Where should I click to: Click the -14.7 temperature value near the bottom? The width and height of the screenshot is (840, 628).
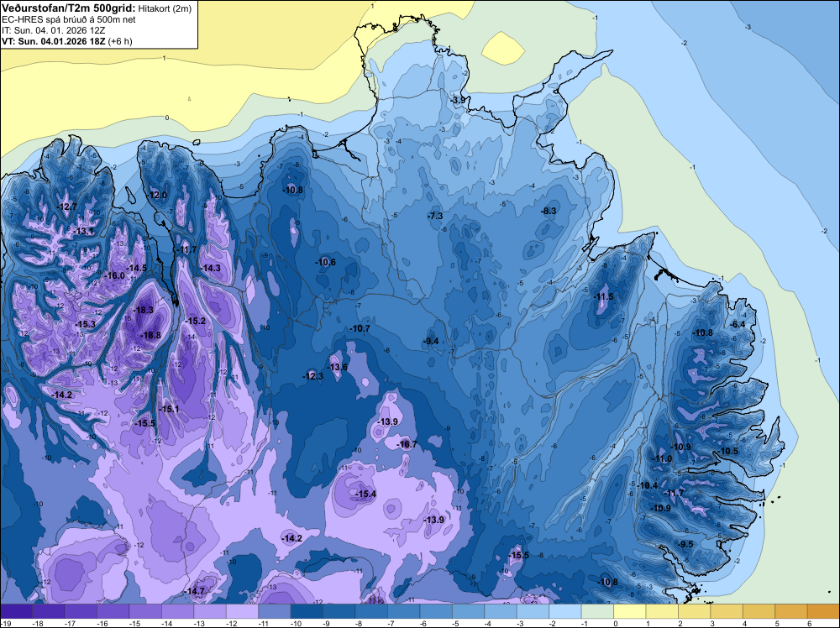pos(195,591)
